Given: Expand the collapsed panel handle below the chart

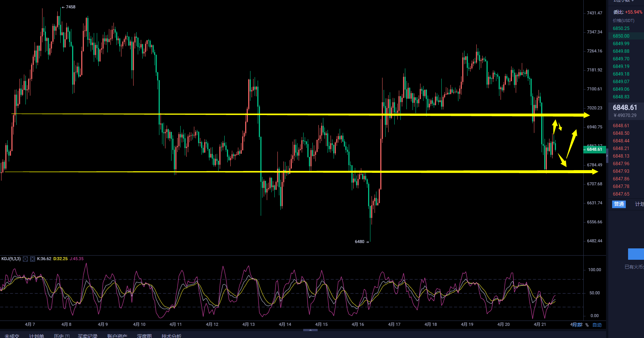Looking at the screenshot, I should click(x=310, y=330).
